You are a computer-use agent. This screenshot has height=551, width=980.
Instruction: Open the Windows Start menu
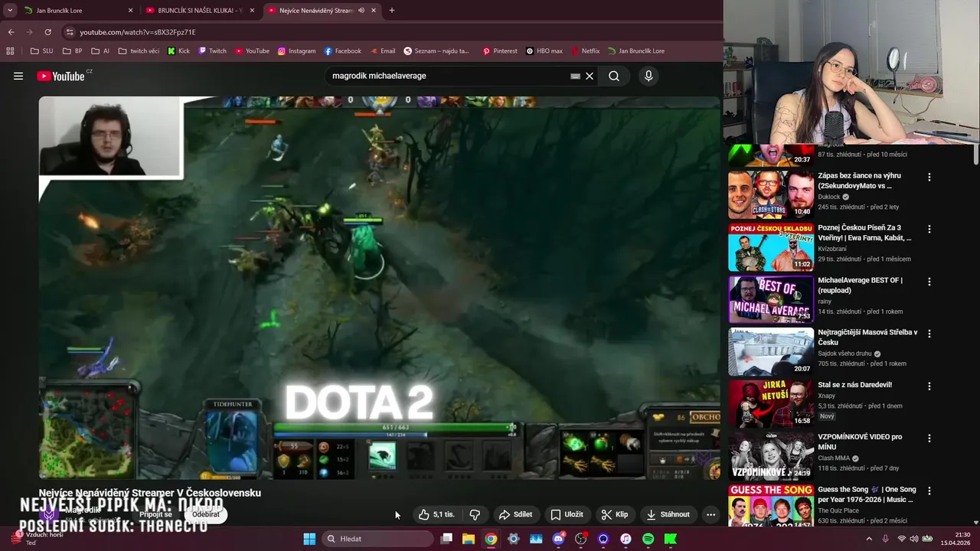click(x=309, y=539)
